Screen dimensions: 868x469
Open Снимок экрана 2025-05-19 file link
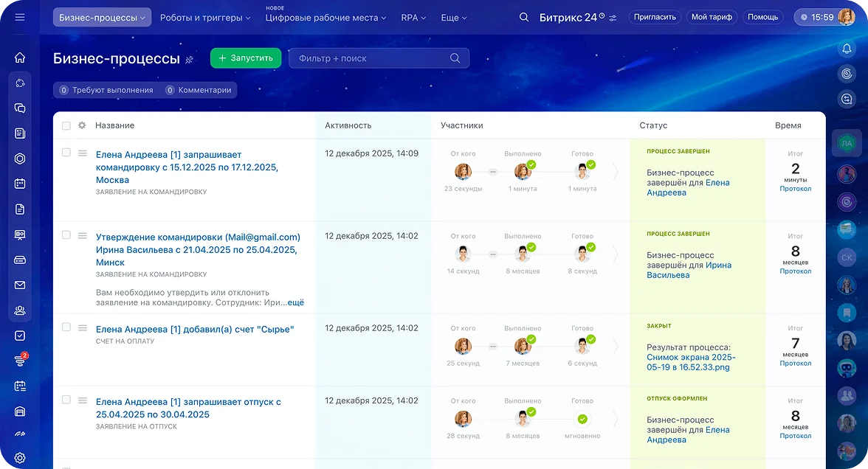(690, 362)
